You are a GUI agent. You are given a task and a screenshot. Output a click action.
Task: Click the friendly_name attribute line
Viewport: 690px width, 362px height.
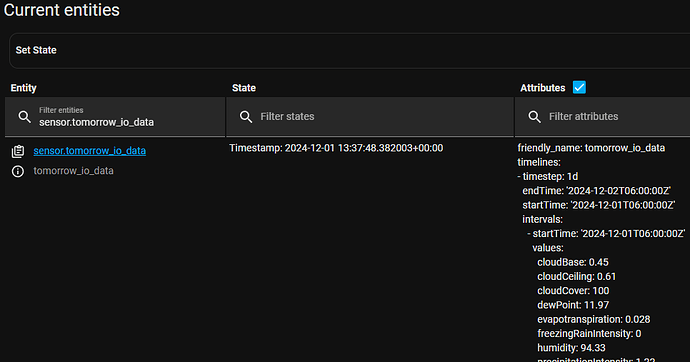tap(591, 148)
